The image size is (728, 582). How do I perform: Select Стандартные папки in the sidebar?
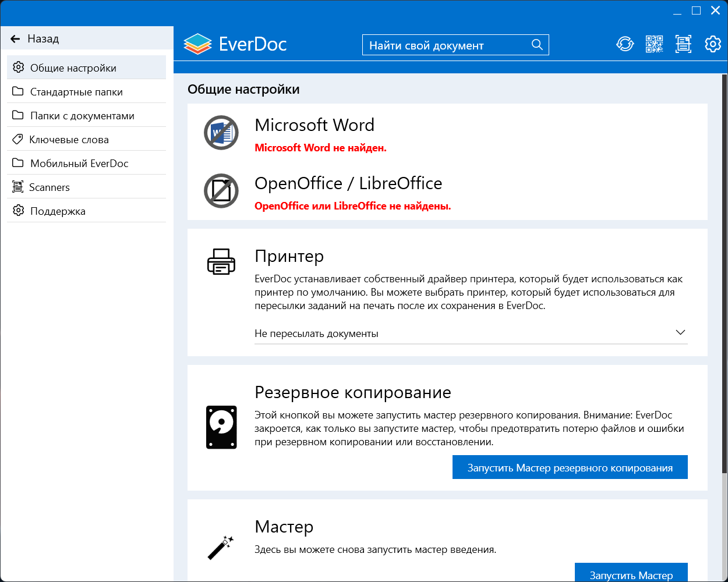click(86, 91)
